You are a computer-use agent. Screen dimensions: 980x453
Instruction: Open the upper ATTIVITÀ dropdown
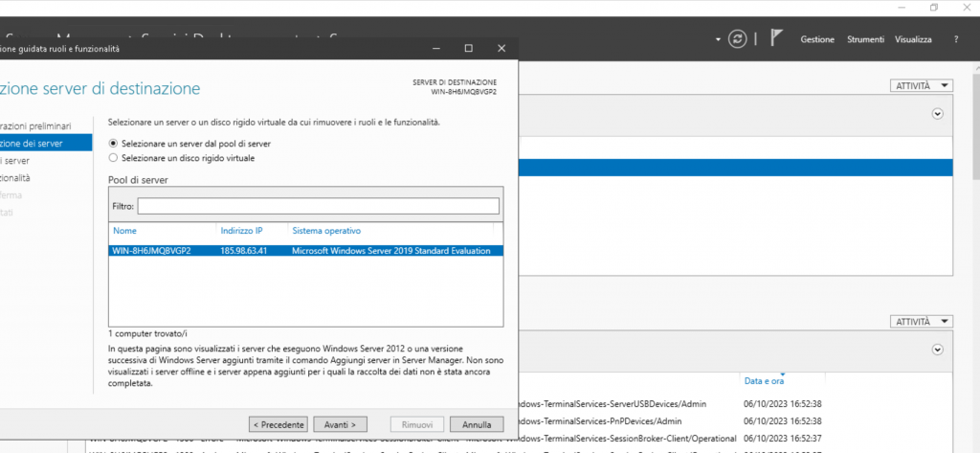(921, 85)
